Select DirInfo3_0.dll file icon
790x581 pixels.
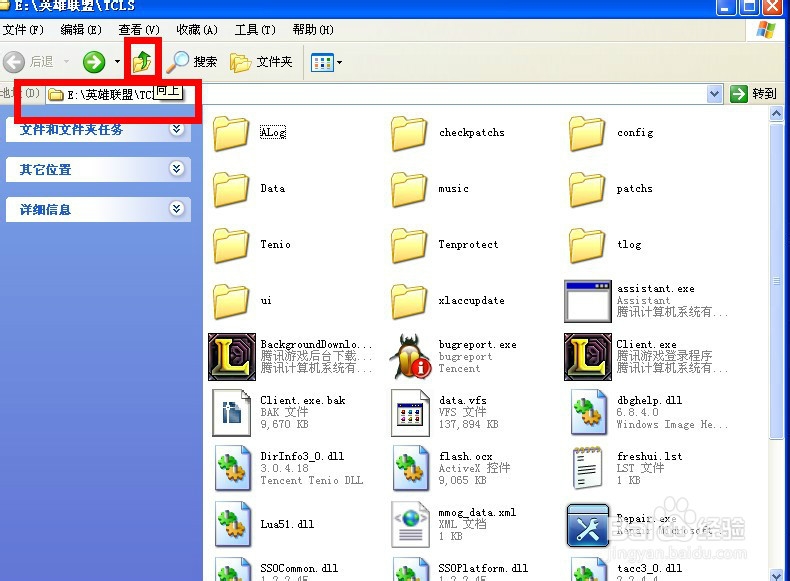[x=232, y=468]
